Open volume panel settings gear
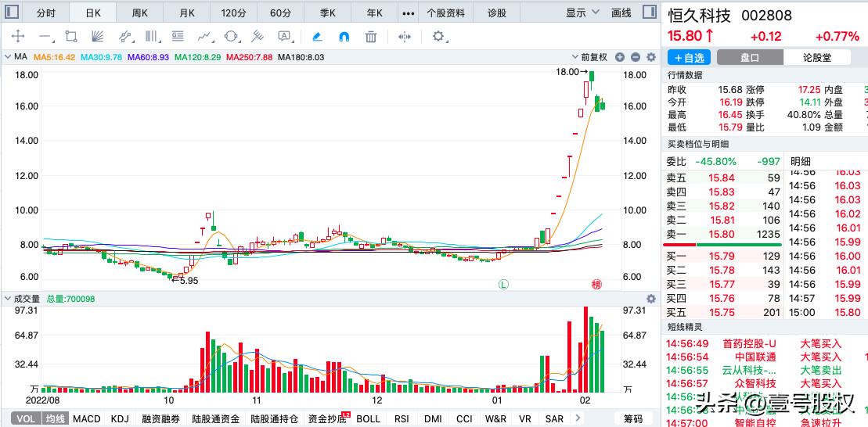 point(651,299)
